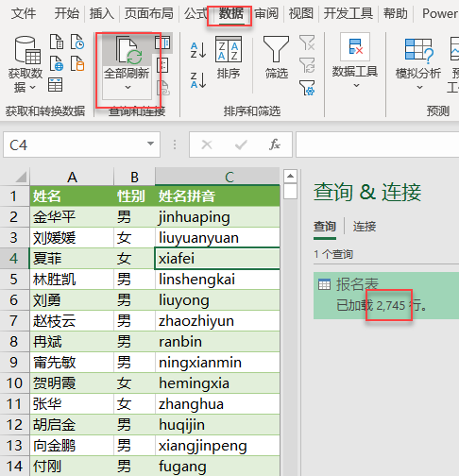This screenshot has height=476, width=459.
Task: Switch to 查询 pane tab
Action: (x=325, y=227)
